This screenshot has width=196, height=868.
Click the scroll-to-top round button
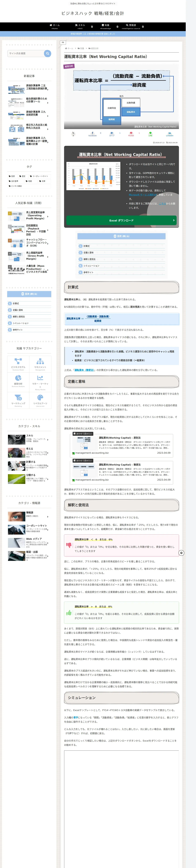(181, 553)
